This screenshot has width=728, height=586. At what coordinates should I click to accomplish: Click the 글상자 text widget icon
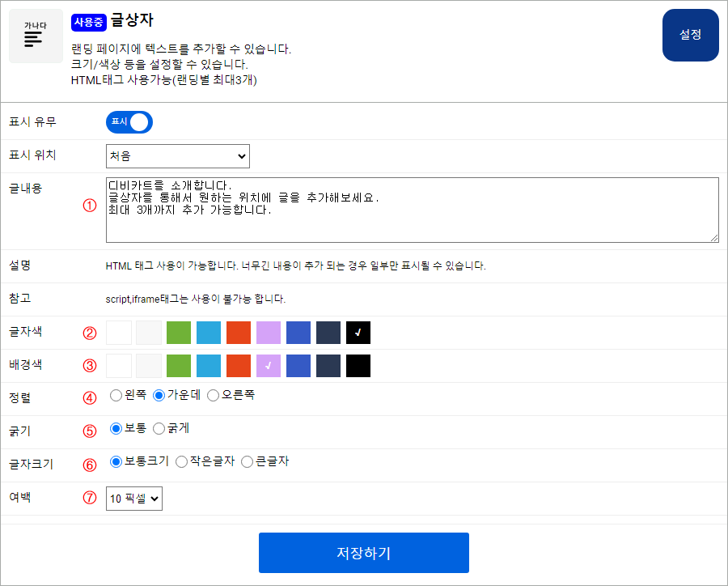(36, 36)
